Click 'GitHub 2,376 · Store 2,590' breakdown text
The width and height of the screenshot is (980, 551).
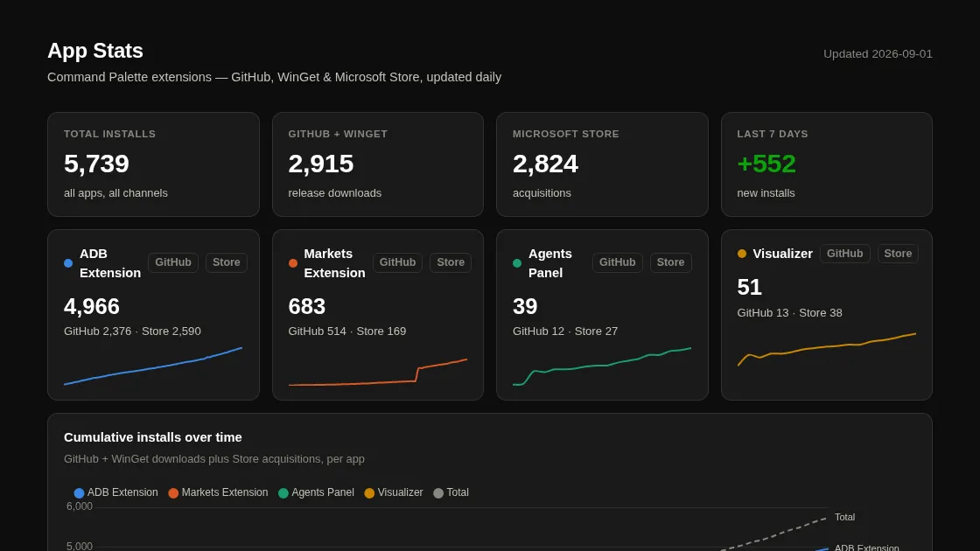tap(132, 331)
